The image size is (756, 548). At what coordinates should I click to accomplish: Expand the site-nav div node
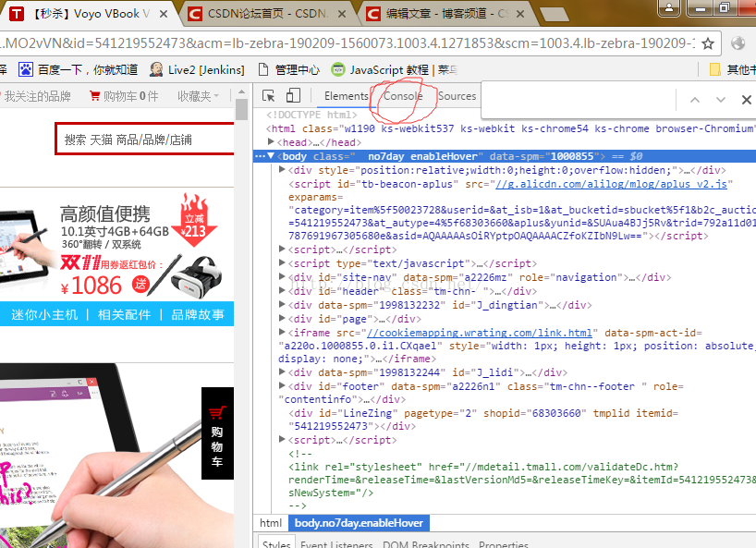pos(282,277)
